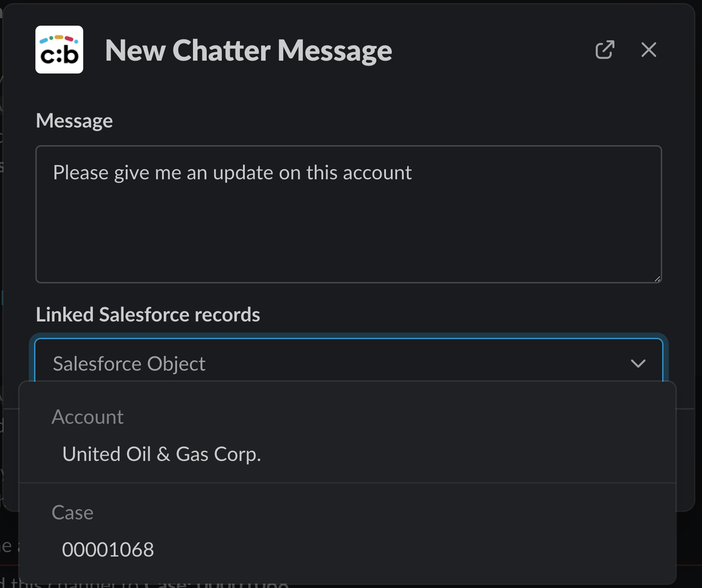The height and width of the screenshot is (588, 702).
Task: Click the Linked Salesforce records label
Action: (148, 315)
